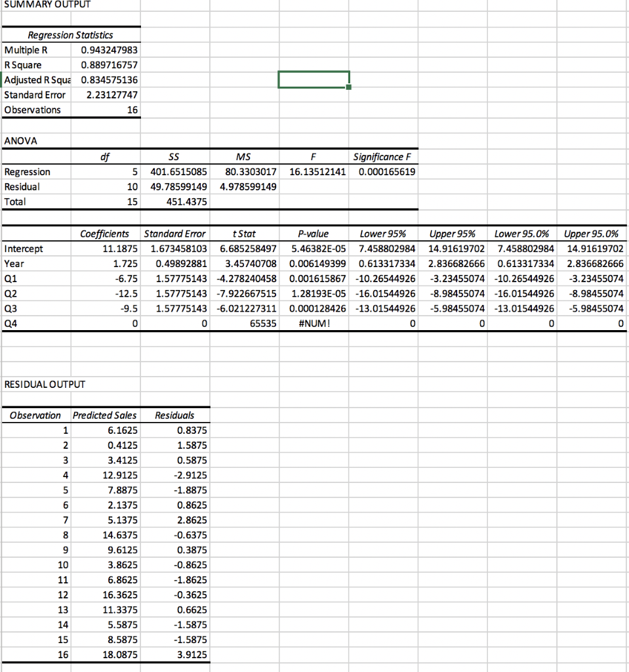Viewport: 629px width, 672px height.
Task: Click the Observation column header
Action: [35, 415]
